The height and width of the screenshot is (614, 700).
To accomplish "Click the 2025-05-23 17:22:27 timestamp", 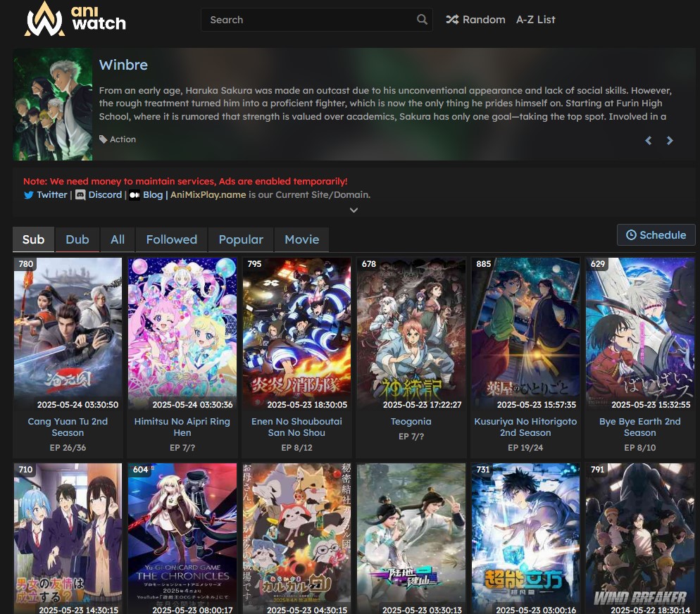I will 422,405.
